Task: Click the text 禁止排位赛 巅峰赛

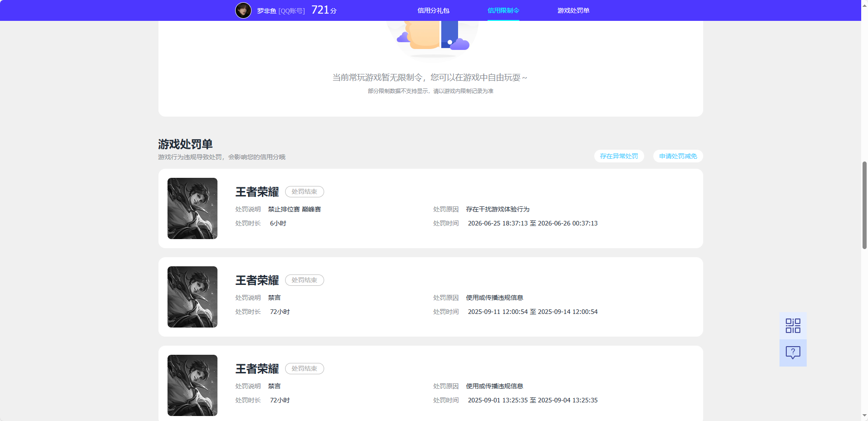Action: click(295, 210)
